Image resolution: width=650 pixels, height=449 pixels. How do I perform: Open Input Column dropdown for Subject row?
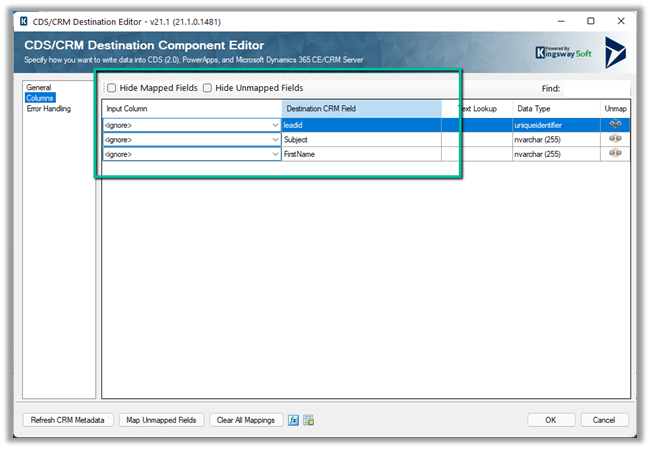coord(275,140)
